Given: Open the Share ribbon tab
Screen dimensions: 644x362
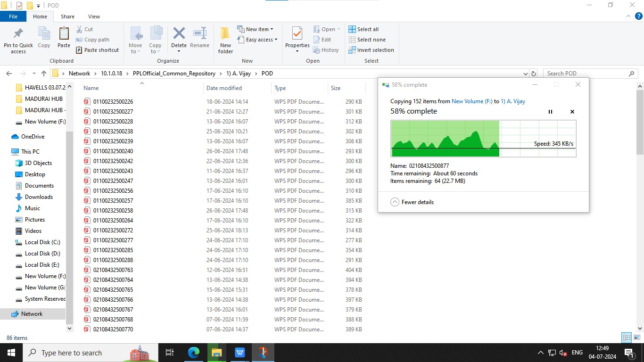Looking at the screenshot, I should tap(67, 16).
